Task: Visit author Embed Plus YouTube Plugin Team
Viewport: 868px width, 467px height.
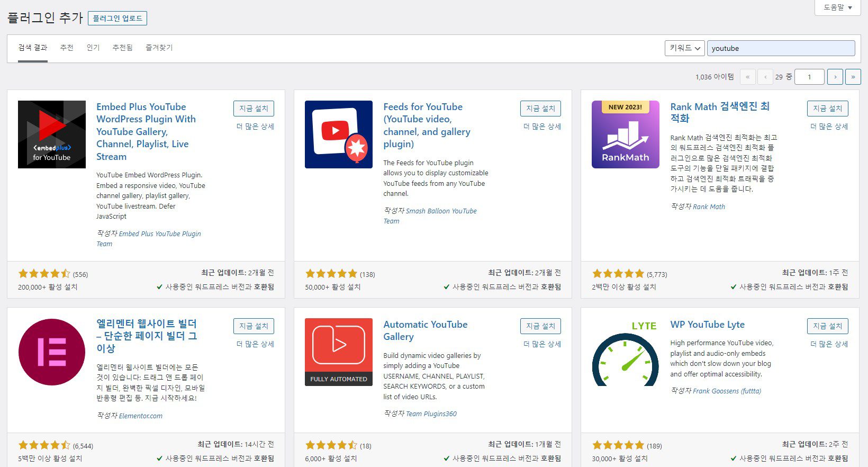Action: point(149,239)
